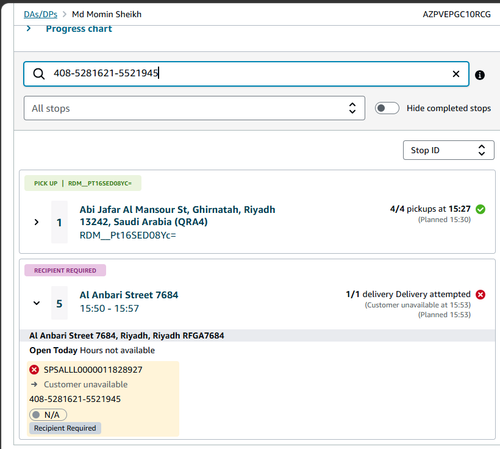The image size is (500, 449).
Task: Collapse stop 5 Al Anbari Street
Action: (36, 303)
